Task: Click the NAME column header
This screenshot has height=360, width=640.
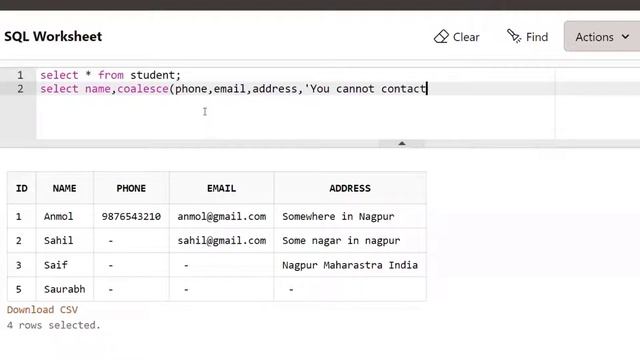Action: tap(64, 188)
